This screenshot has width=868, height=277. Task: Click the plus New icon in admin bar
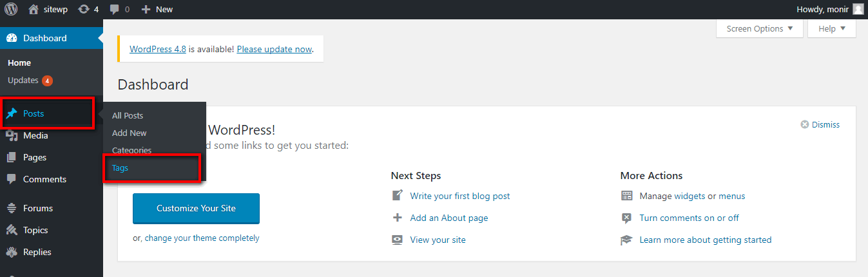click(146, 9)
